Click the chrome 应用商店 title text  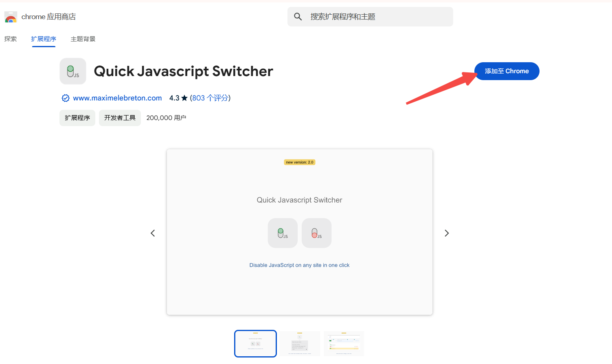point(48,17)
